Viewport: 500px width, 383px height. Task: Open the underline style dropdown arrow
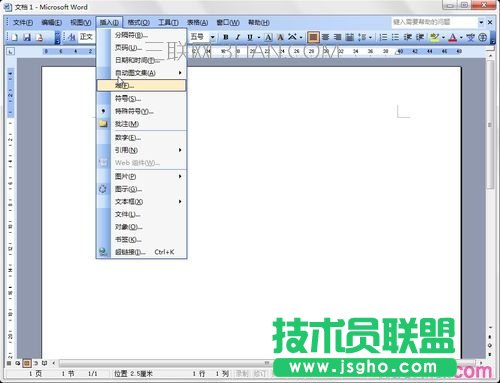259,37
